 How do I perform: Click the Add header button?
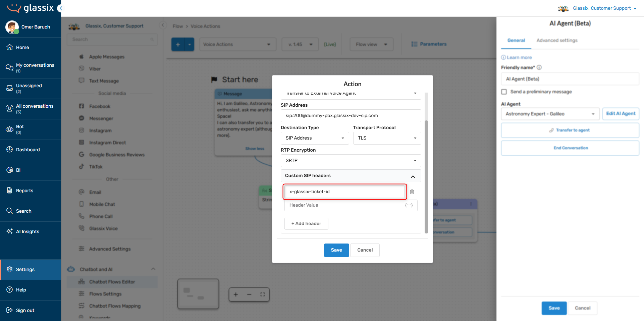click(x=306, y=224)
